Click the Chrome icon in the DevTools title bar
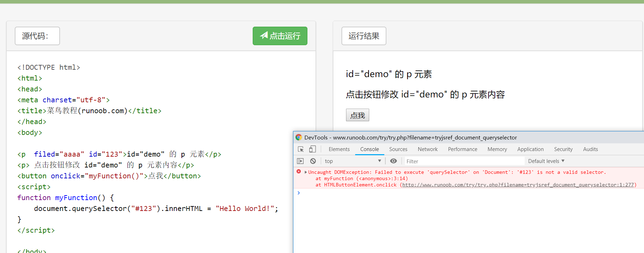This screenshot has height=253, width=644. 299,137
